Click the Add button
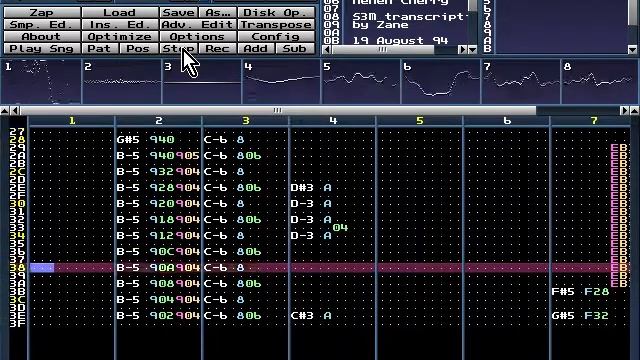Image resolution: width=640 pixels, height=360 pixels. point(256,48)
